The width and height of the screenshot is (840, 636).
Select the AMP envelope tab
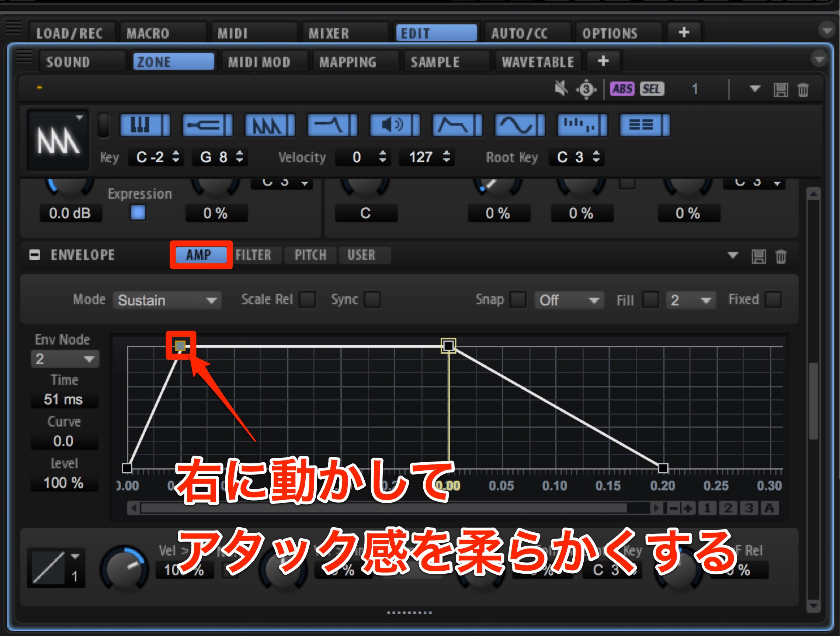pyautogui.click(x=201, y=255)
